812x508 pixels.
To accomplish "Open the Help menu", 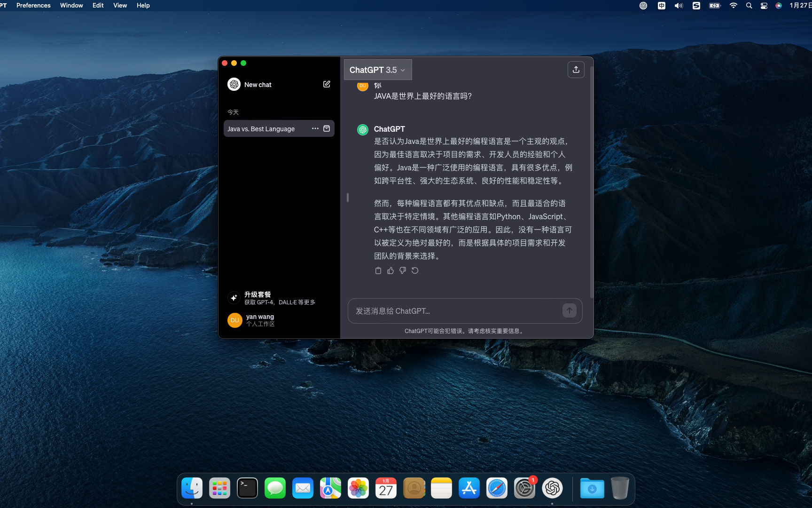I will point(143,5).
